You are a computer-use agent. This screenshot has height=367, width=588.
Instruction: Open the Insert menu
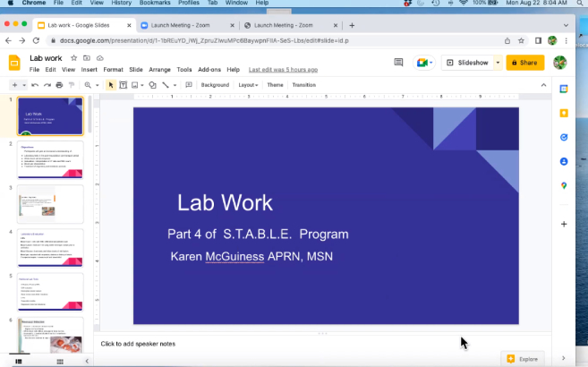(x=89, y=70)
